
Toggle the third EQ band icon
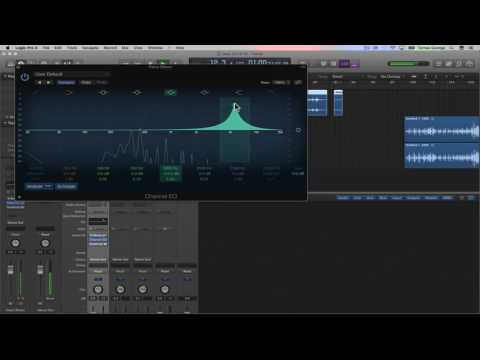[x=103, y=92]
